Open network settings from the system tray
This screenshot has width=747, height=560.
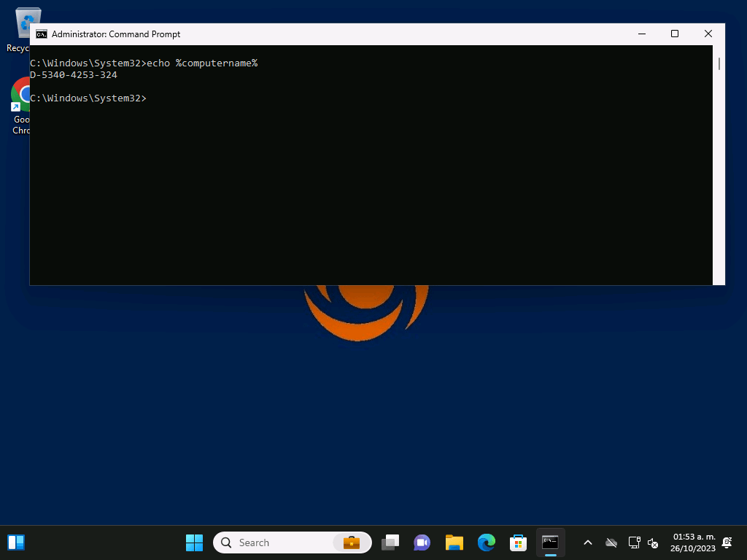634,542
